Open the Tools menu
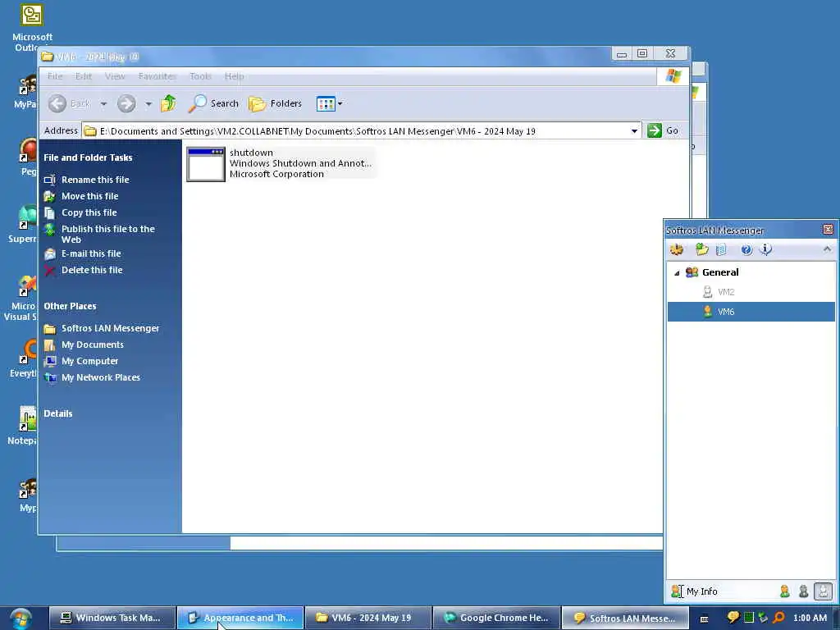840x630 pixels. 200,76
